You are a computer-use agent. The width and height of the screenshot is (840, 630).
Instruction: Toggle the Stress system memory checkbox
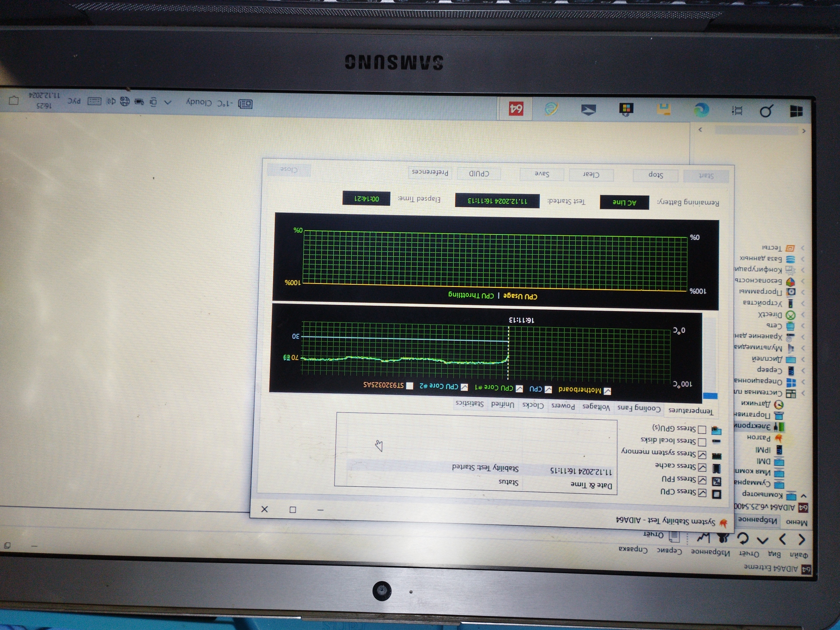(702, 455)
